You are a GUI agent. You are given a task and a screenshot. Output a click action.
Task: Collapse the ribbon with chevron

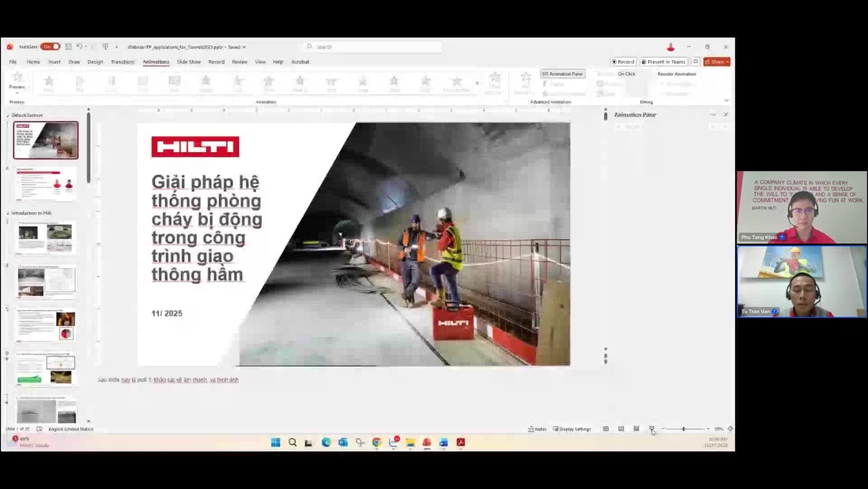726,100
